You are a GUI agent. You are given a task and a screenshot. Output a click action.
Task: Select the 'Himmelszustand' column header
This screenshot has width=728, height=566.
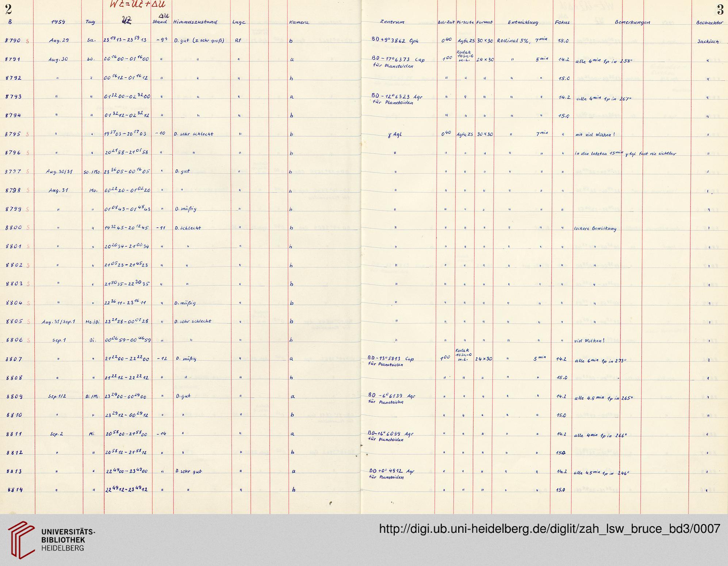tap(195, 22)
